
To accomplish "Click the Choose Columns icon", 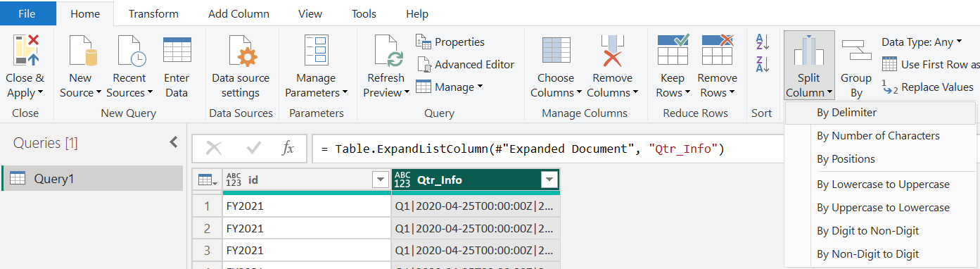I will (x=556, y=51).
